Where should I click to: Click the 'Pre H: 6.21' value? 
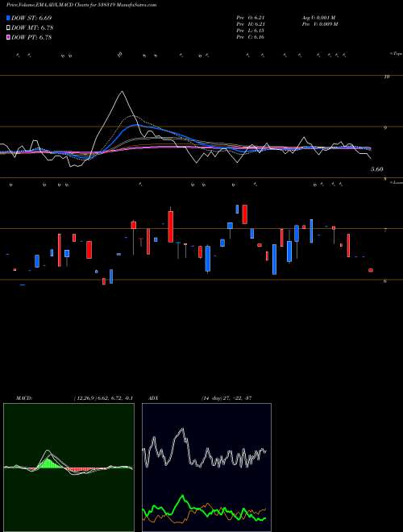click(x=251, y=24)
